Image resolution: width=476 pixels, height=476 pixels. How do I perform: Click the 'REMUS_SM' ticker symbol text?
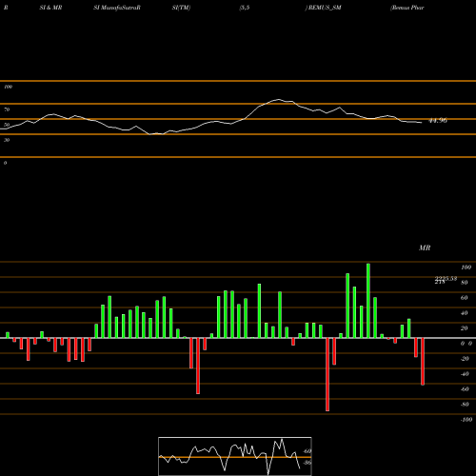[x=325, y=8]
